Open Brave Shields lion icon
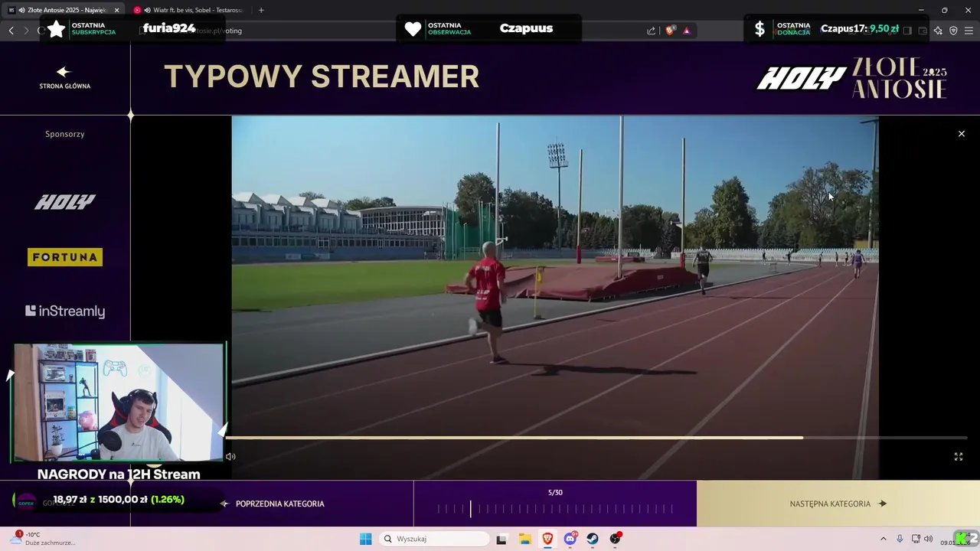Image resolution: width=980 pixels, height=551 pixels. [x=670, y=31]
